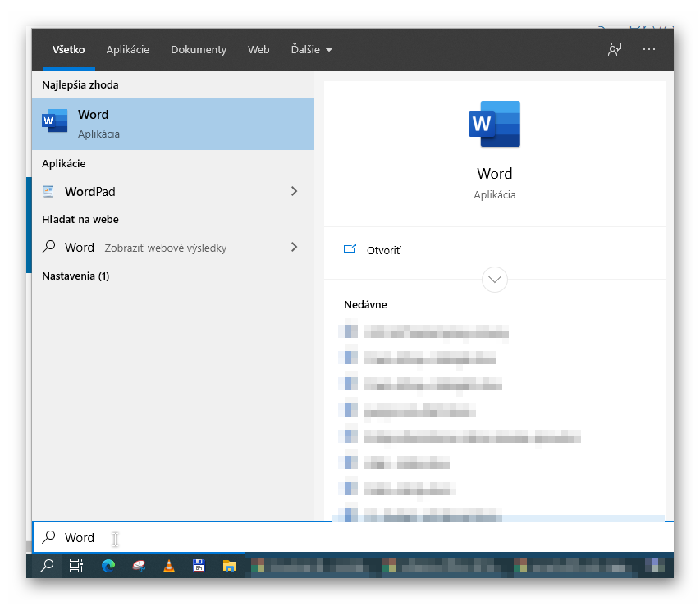This screenshot has width=700, height=606.
Task: Expand the arrow next to the Word web result
Action: pyautogui.click(x=294, y=247)
